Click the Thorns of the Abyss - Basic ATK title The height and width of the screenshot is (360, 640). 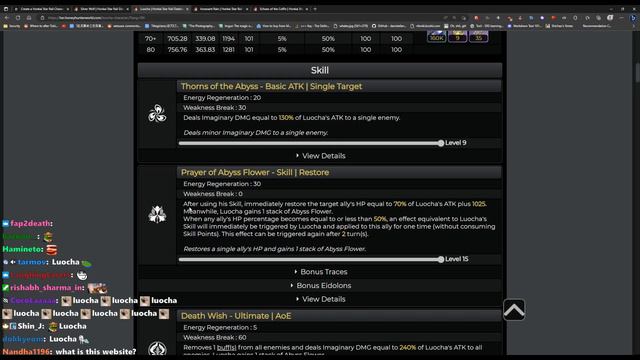(x=271, y=87)
